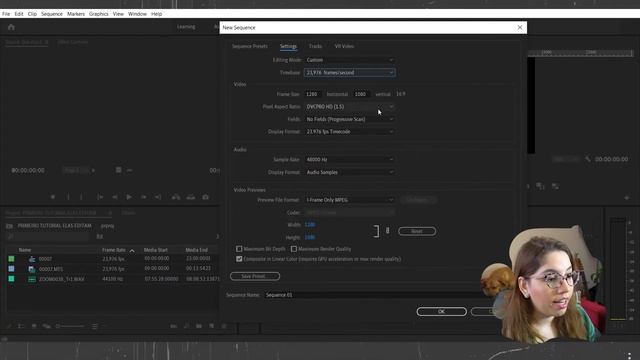The height and width of the screenshot is (360, 640).
Task: Click the Insert icon in Source monitor
Action: point(176,197)
